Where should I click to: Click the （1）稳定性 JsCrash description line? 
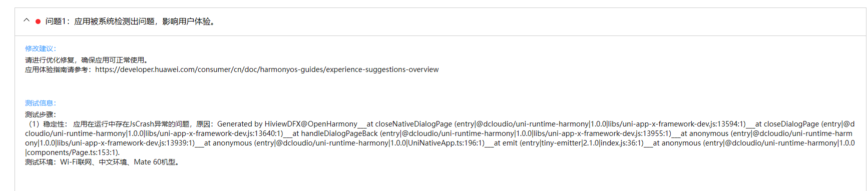(440, 124)
